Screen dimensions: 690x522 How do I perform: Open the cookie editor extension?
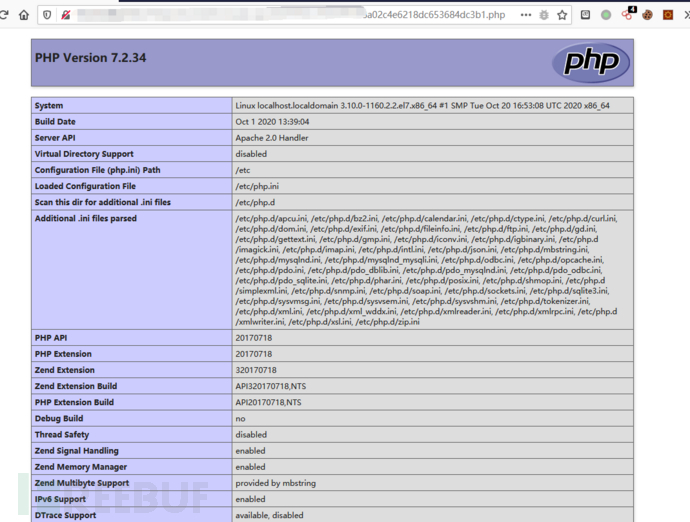(x=647, y=15)
